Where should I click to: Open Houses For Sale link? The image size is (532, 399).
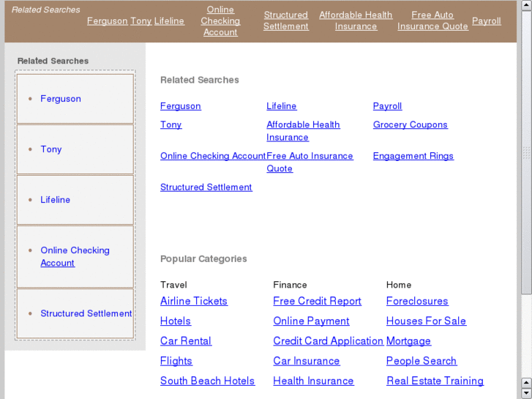pos(426,321)
